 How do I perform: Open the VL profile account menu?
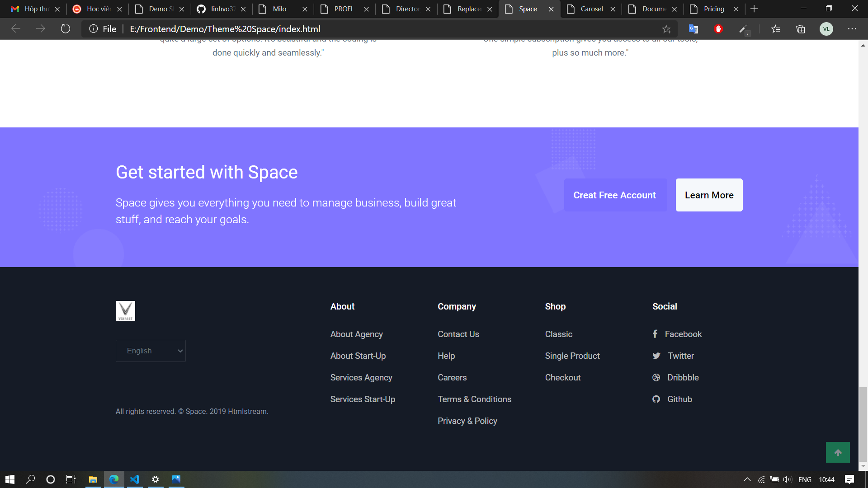827,28
